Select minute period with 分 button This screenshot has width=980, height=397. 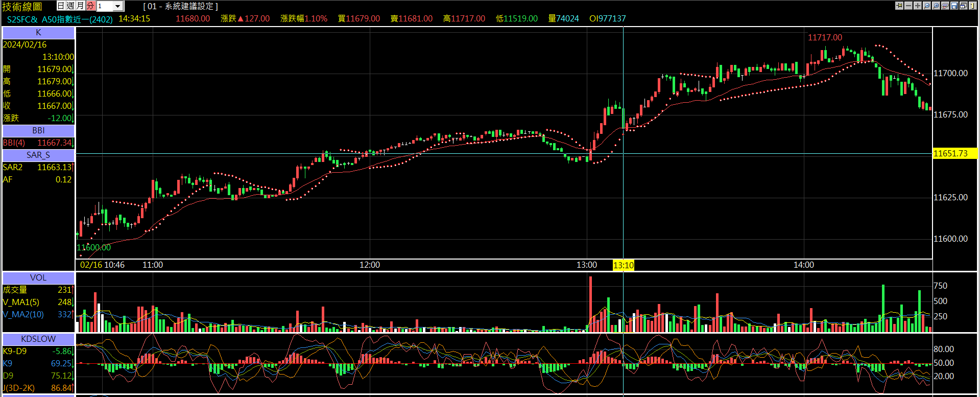point(90,6)
